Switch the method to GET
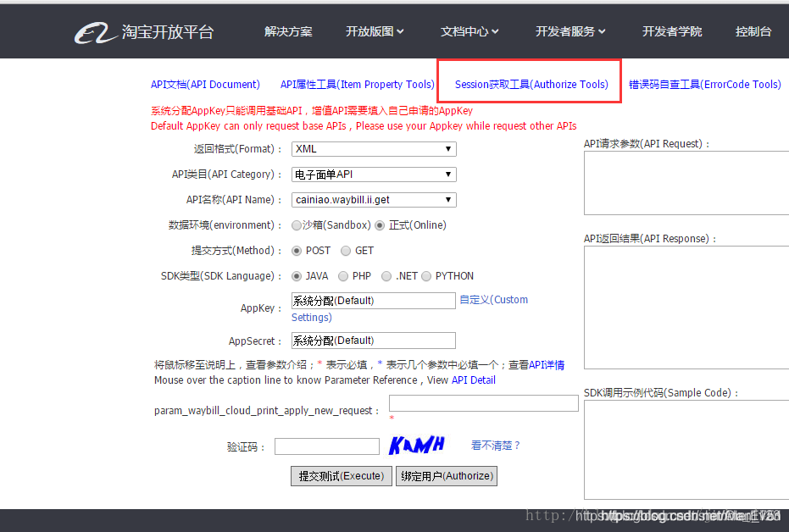 click(346, 250)
